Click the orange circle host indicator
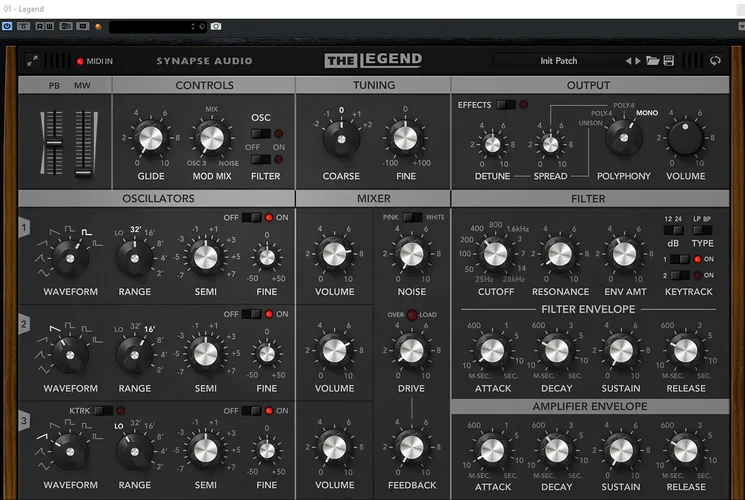The image size is (745, 500). coord(98,27)
